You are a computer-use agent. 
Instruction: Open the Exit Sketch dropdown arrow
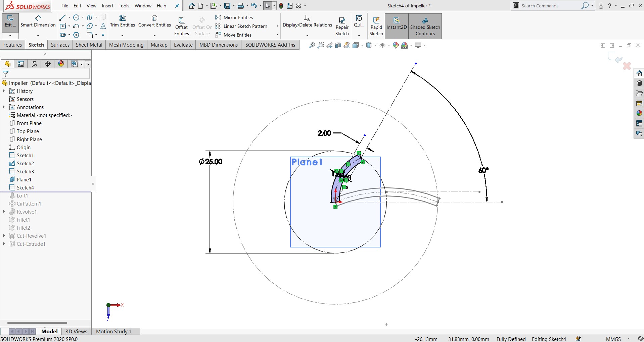click(x=10, y=35)
